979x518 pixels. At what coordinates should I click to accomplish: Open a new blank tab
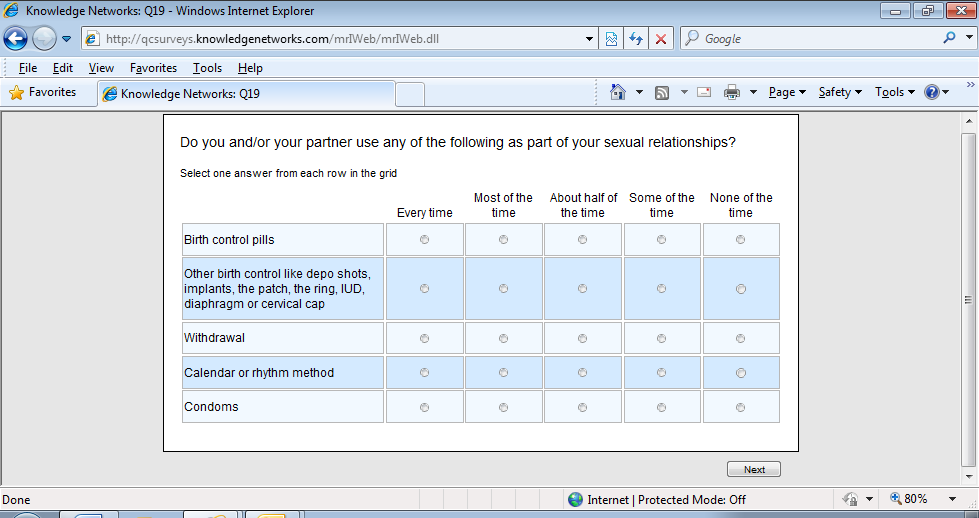coord(410,94)
